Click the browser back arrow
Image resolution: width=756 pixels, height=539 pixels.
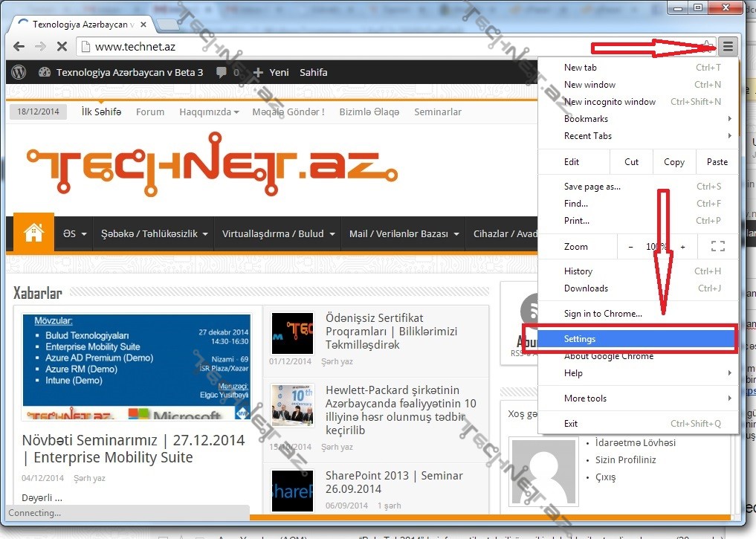coord(19,47)
